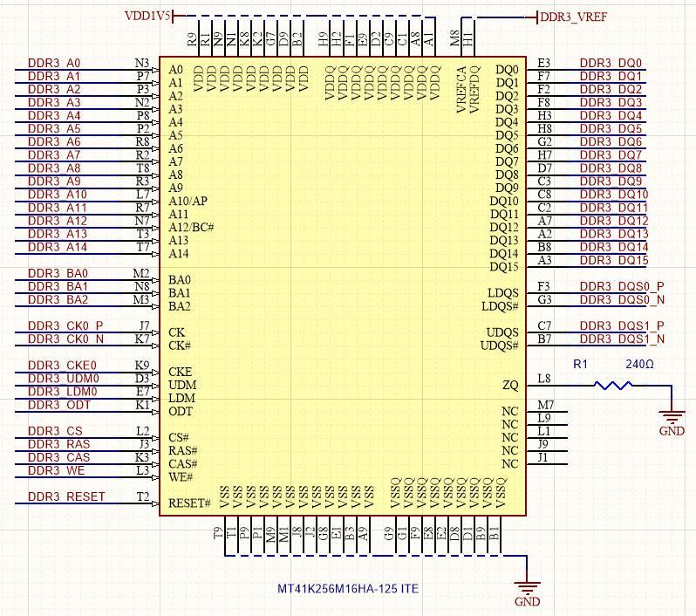The width and height of the screenshot is (696, 616).
Task: Click the RESET# pin name
Action: click(x=189, y=503)
